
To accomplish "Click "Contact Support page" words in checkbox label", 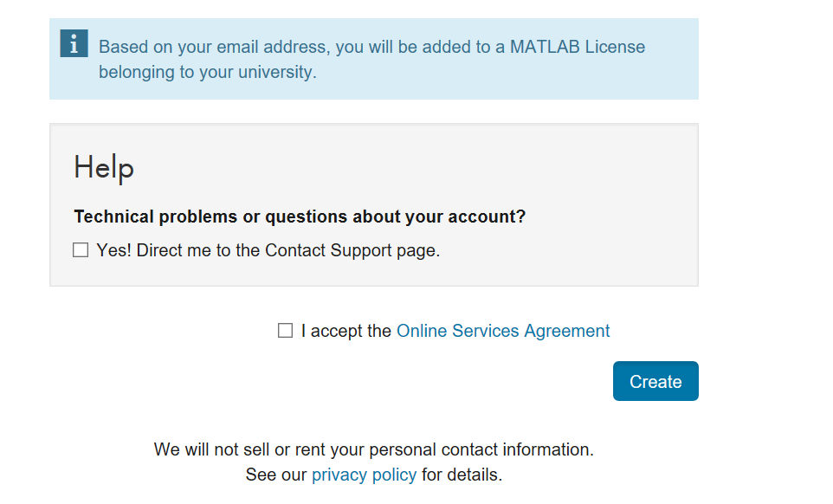I will [x=352, y=250].
